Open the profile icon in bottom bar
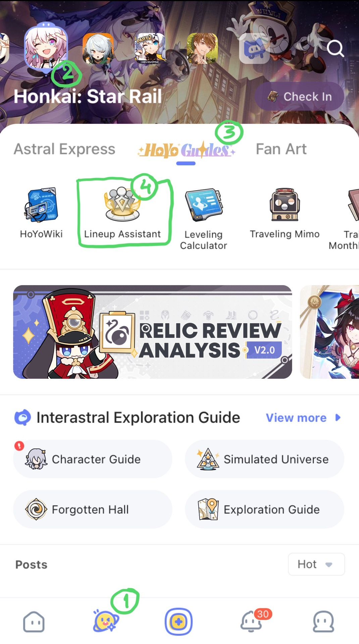 pos(323,622)
